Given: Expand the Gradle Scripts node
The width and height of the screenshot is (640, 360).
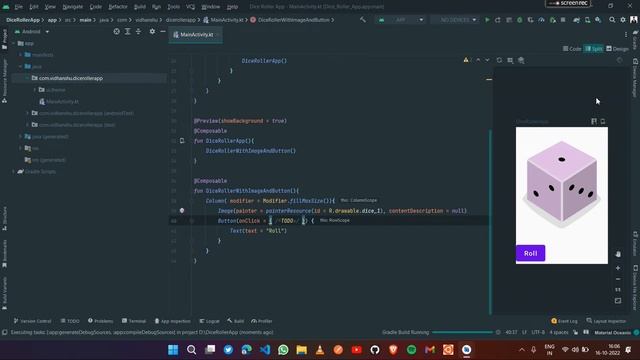Looking at the screenshot, I should (x=13, y=172).
